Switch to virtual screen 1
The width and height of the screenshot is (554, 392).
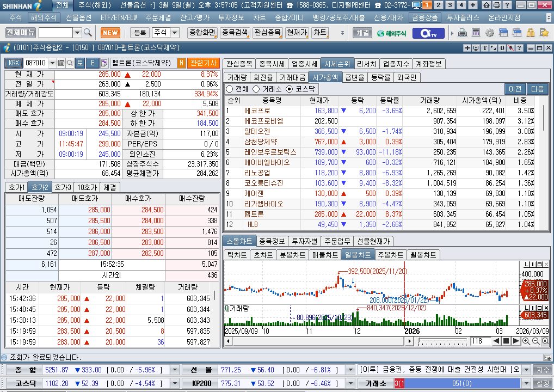(x=427, y=5)
